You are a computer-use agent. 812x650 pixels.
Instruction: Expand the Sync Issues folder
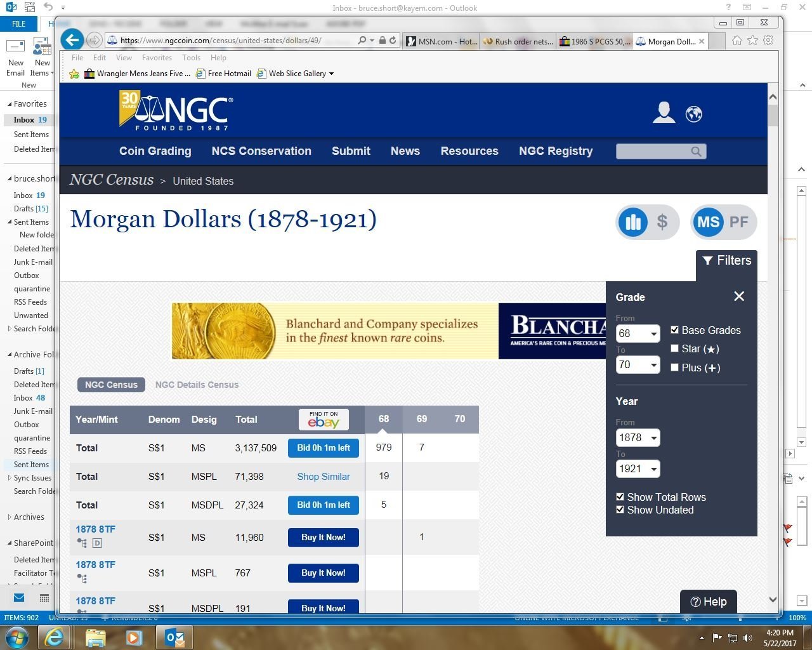point(10,478)
